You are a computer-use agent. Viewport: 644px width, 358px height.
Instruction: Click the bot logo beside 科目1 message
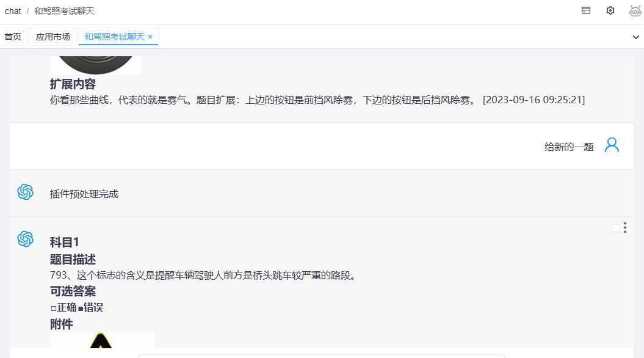[x=25, y=239]
